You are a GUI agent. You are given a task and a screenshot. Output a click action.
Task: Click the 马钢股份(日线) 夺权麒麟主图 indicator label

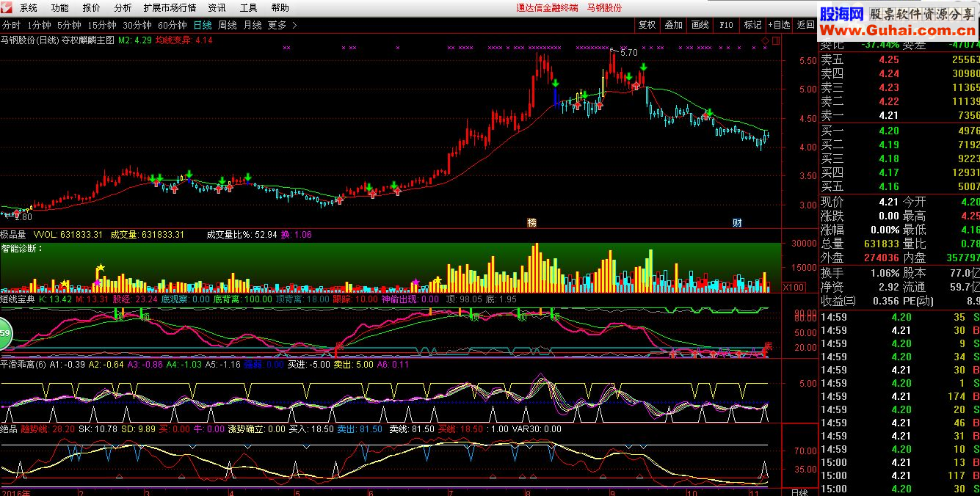click(x=58, y=40)
